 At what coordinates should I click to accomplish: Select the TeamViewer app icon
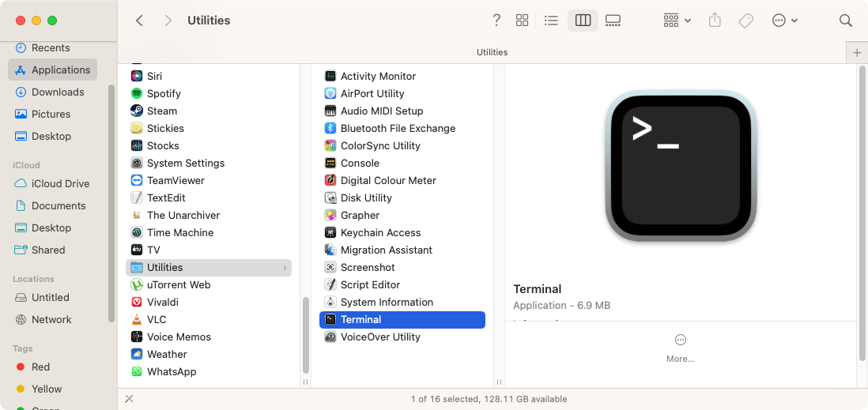137,180
